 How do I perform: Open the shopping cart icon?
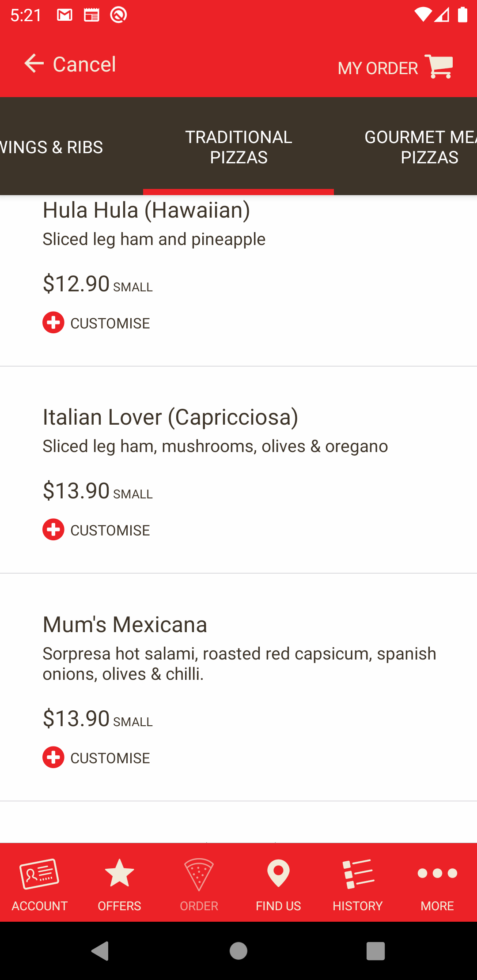pyautogui.click(x=439, y=67)
